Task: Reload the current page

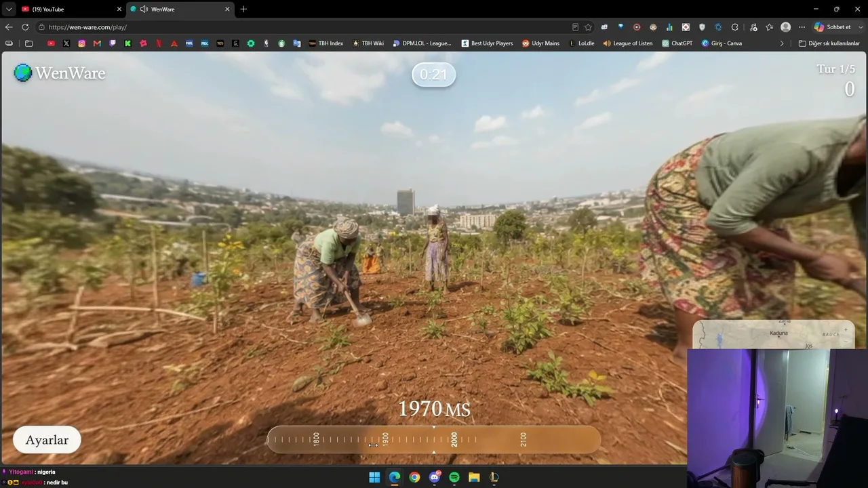Action: click(x=25, y=27)
